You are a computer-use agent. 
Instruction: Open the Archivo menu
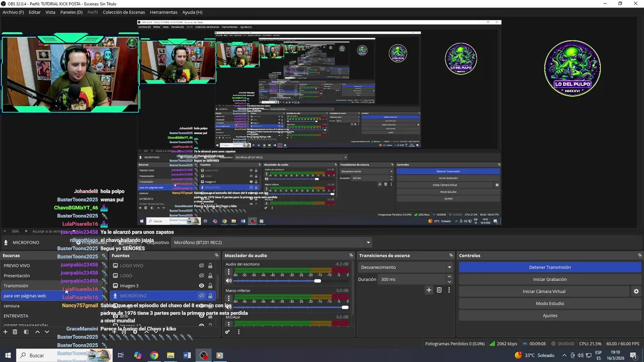coord(13,12)
